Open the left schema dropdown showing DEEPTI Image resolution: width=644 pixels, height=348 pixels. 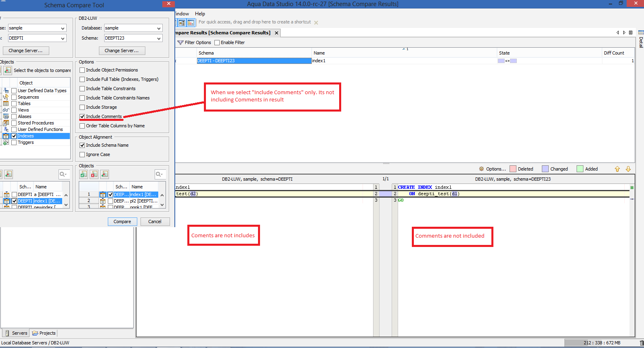[x=63, y=38]
